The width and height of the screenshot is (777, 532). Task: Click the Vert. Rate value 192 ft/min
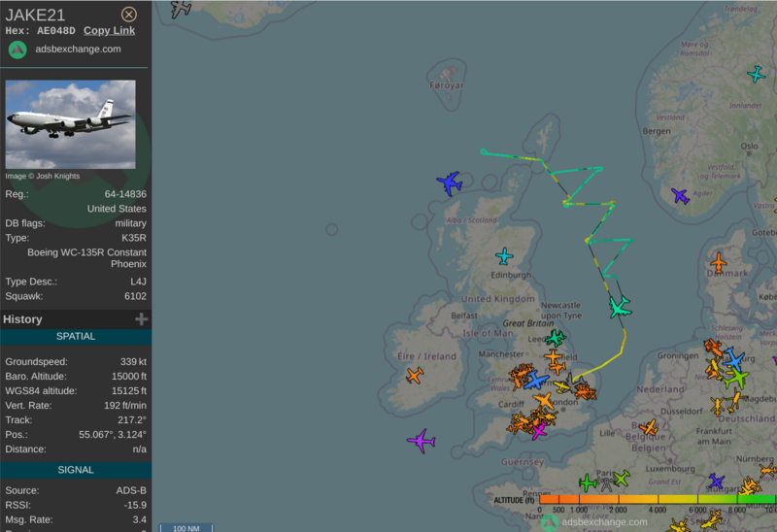tap(125, 406)
